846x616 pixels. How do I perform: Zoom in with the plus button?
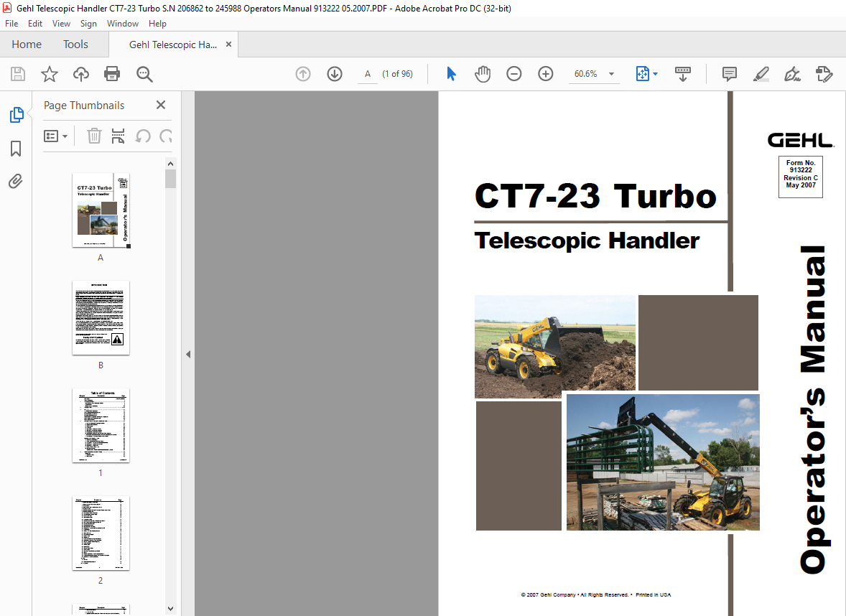tap(546, 74)
